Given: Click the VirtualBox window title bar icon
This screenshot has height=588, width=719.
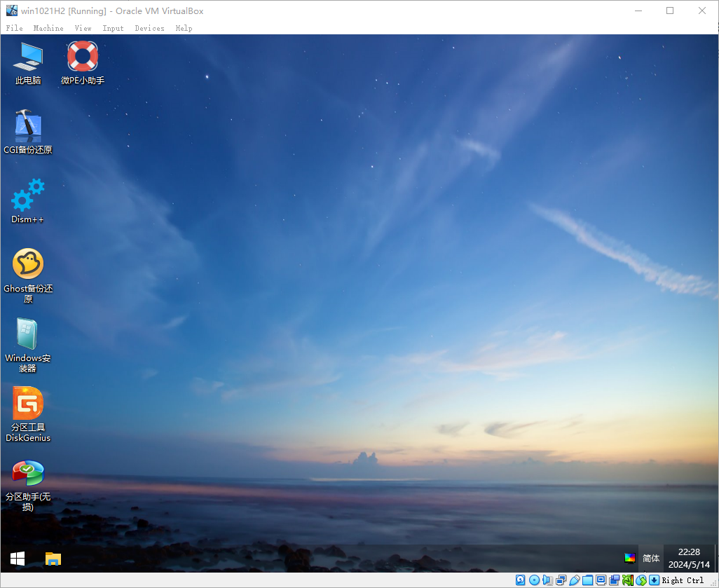Looking at the screenshot, I should [x=11, y=11].
